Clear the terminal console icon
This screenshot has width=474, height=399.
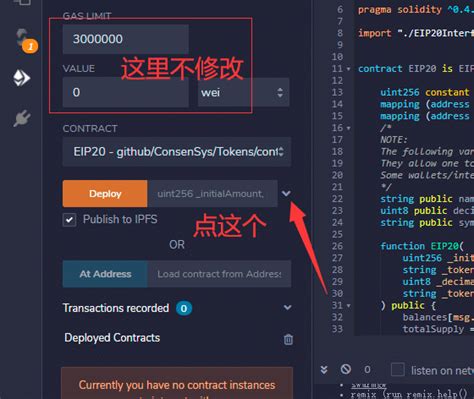click(346, 369)
